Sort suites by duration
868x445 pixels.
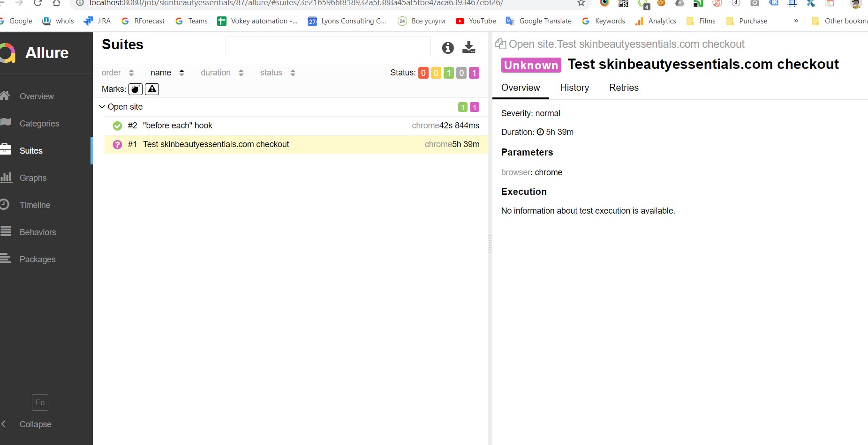[x=222, y=73]
